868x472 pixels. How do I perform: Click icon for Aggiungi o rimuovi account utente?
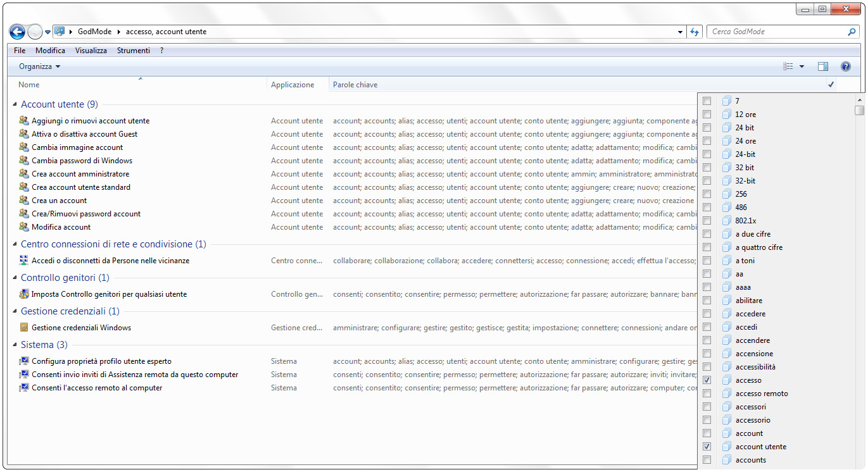coord(24,121)
